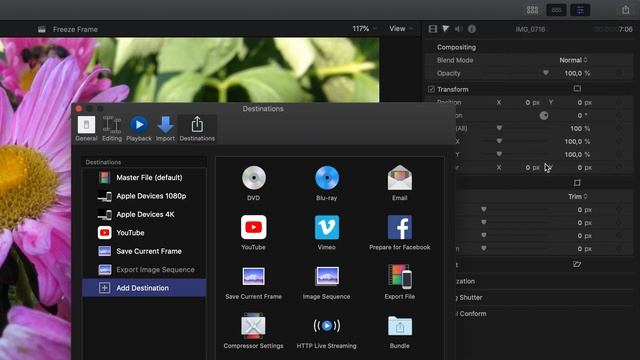Pick Save Current Frame icon in grid
The image size is (640, 360).
pos(253,276)
